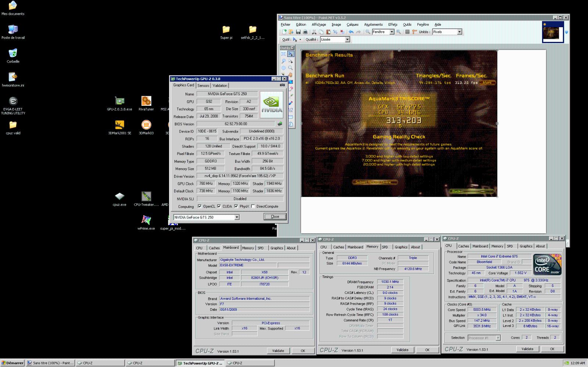588x367 pixels.
Task: Open the Ajustements menu in Paint.NET
Action: [x=373, y=25]
